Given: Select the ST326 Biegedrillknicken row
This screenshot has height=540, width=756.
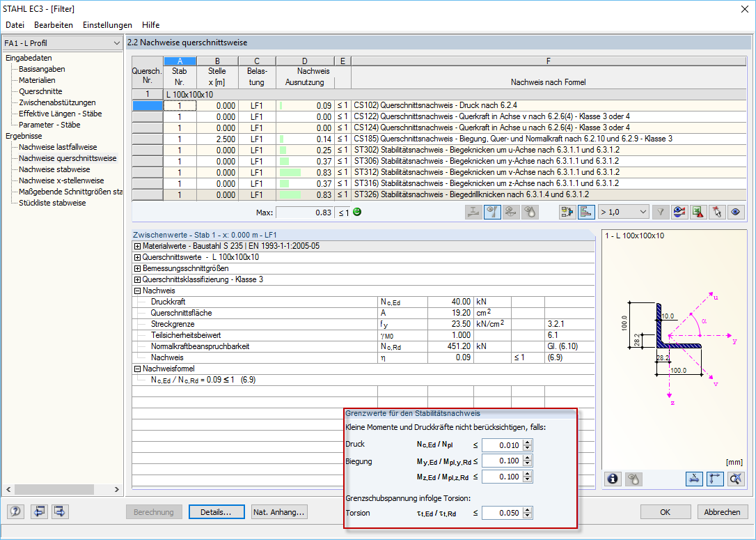Looking at the screenshot, I should (x=439, y=194).
